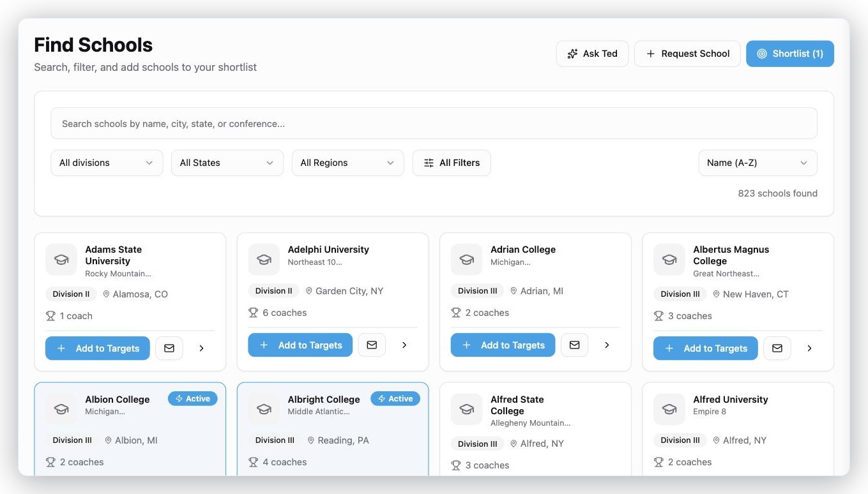Click the Empire 8 conference text
868x494 pixels.
click(710, 412)
